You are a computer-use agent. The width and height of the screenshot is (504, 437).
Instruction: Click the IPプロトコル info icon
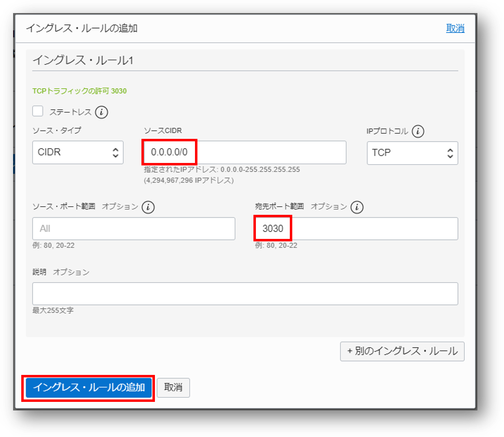(418, 131)
